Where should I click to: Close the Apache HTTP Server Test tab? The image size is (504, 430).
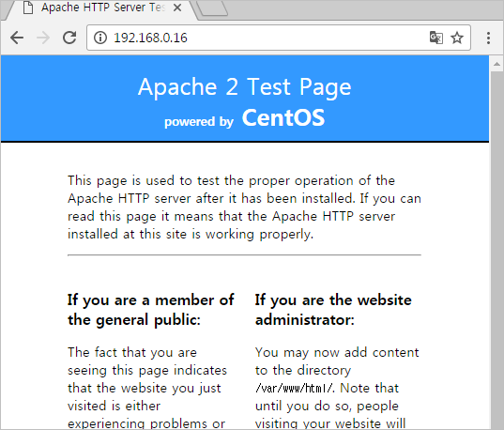point(177,8)
